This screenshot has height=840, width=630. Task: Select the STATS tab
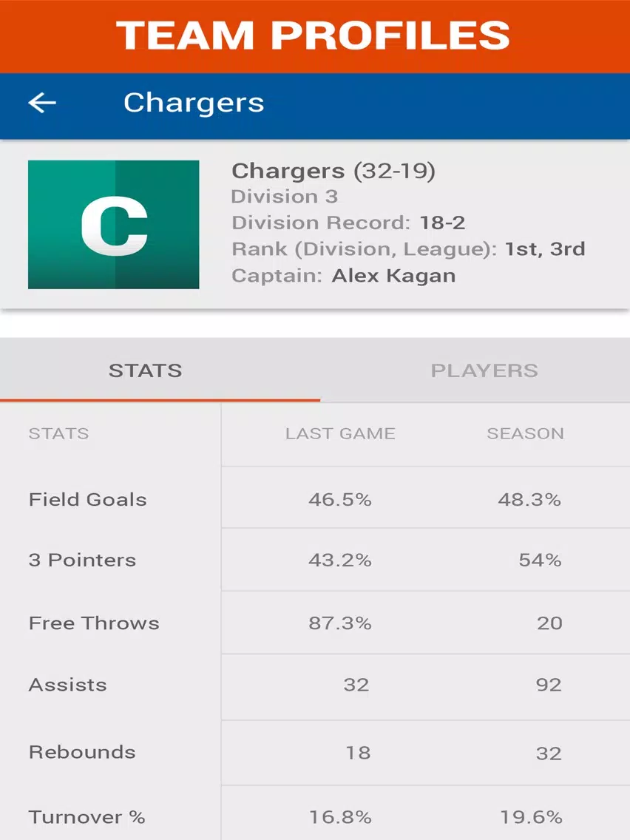pyautogui.click(x=145, y=370)
